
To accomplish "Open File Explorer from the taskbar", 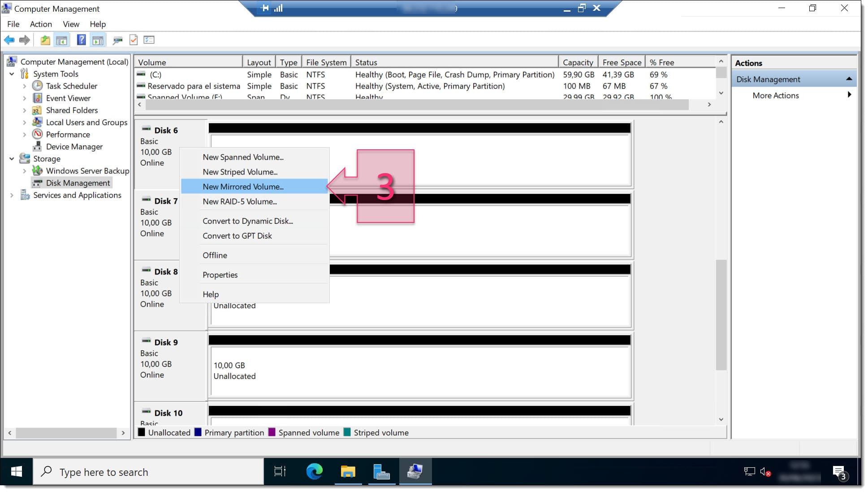I will pos(348,471).
